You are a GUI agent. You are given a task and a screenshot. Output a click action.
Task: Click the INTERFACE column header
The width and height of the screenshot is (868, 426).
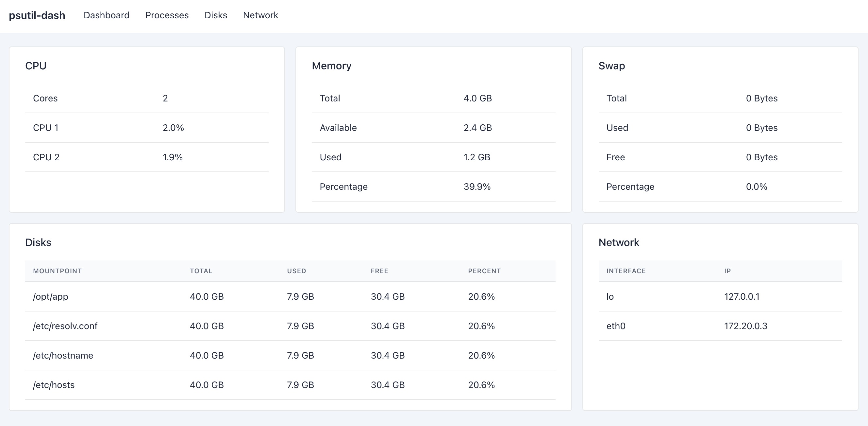pos(626,271)
